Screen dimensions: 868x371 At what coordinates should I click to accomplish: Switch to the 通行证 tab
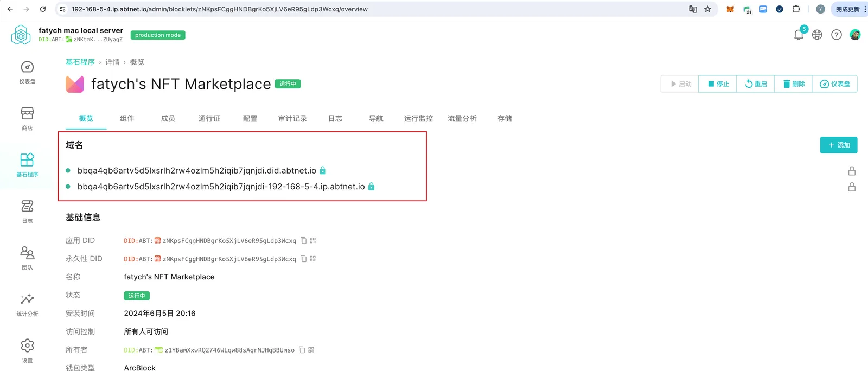click(209, 118)
